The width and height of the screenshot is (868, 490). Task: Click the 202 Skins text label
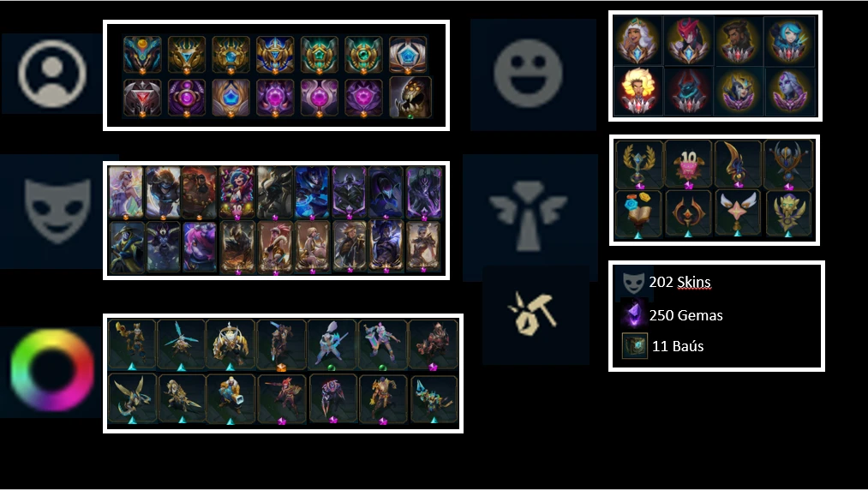click(x=679, y=283)
